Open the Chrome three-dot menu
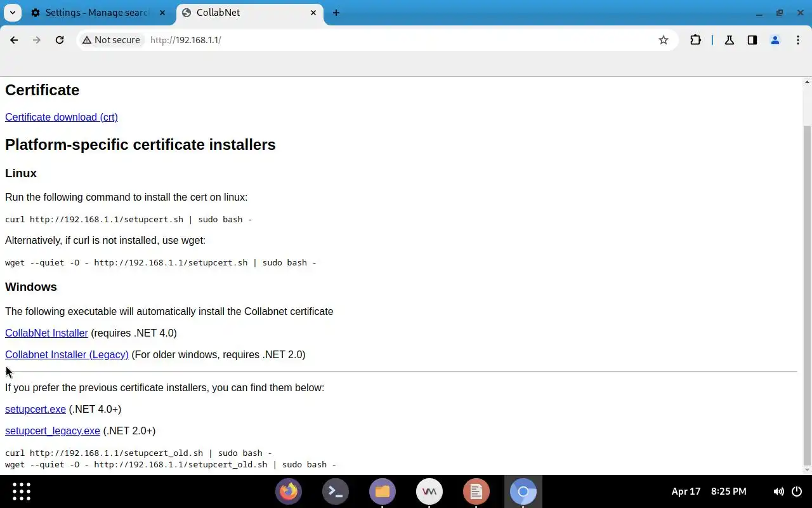This screenshot has height=508, width=812. pyautogui.click(x=798, y=40)
